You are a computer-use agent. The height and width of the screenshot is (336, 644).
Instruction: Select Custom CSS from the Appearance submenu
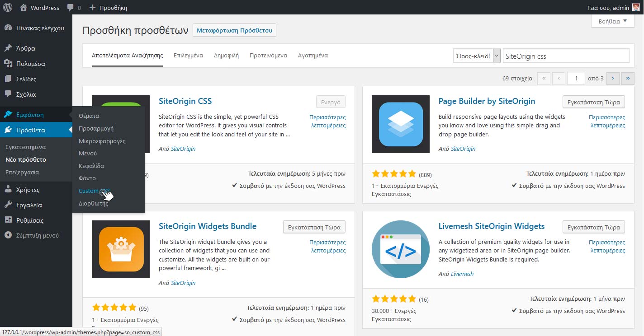click(94, 191)
